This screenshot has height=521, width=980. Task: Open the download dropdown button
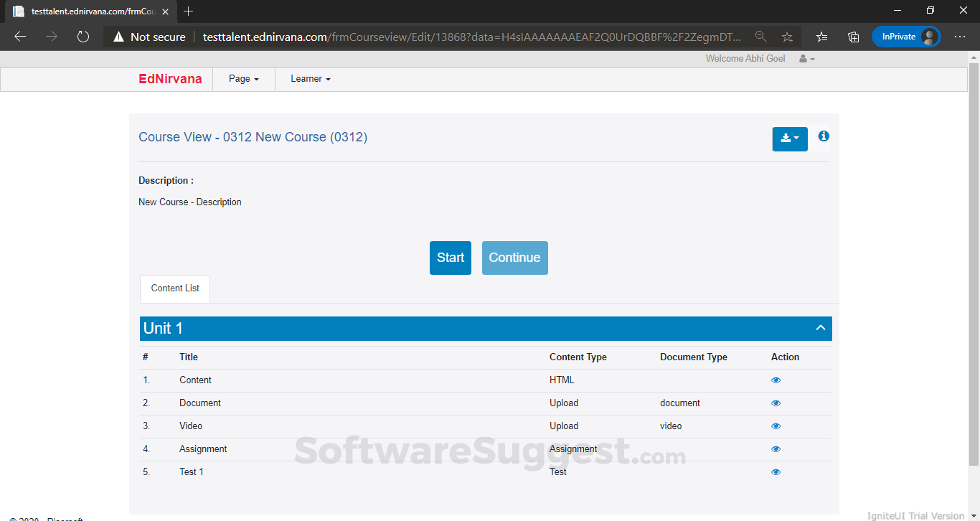789,139
